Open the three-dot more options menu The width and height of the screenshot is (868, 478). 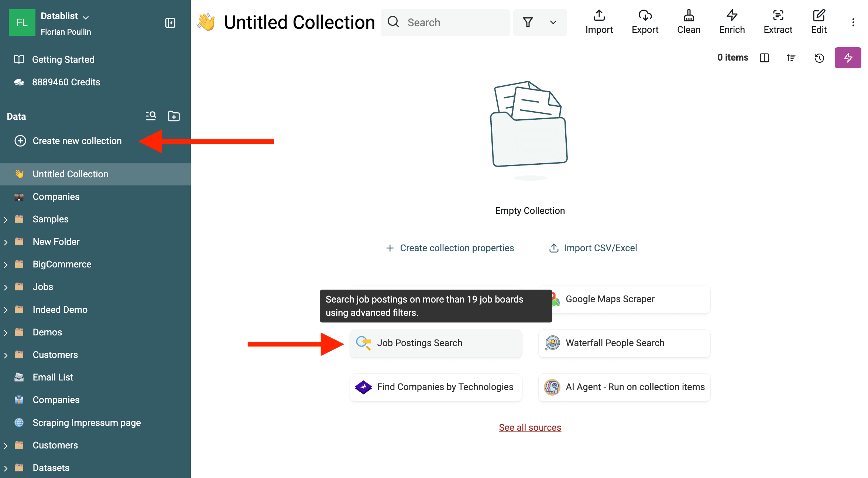(853, 23)
